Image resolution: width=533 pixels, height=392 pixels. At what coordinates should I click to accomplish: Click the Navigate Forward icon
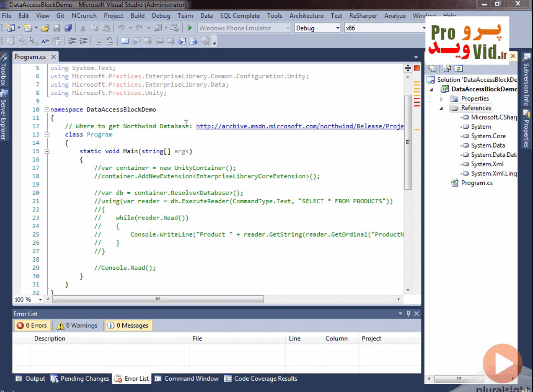[x=174, y=28]
